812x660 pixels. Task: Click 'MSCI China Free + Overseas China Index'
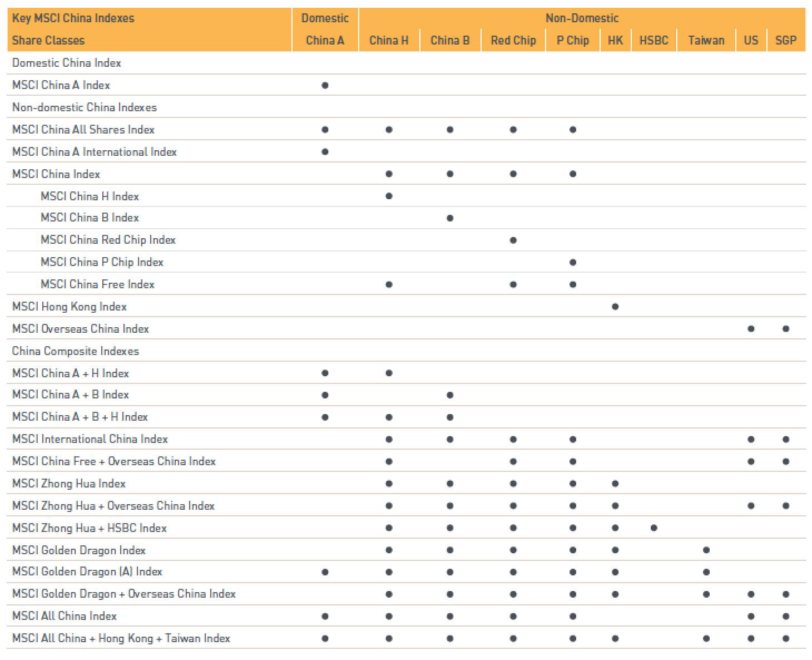(114, 461)
